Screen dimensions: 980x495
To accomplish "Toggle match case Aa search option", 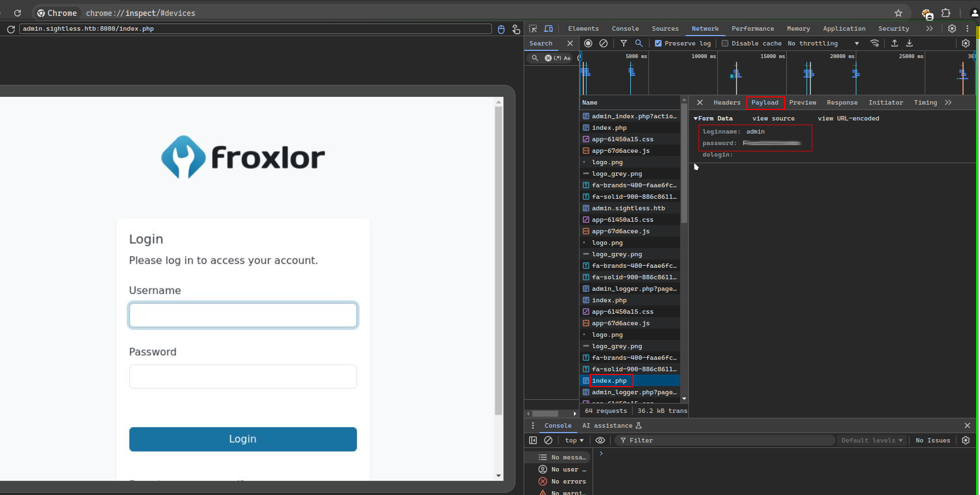I will pyautogui.click(x=567, y=58).
